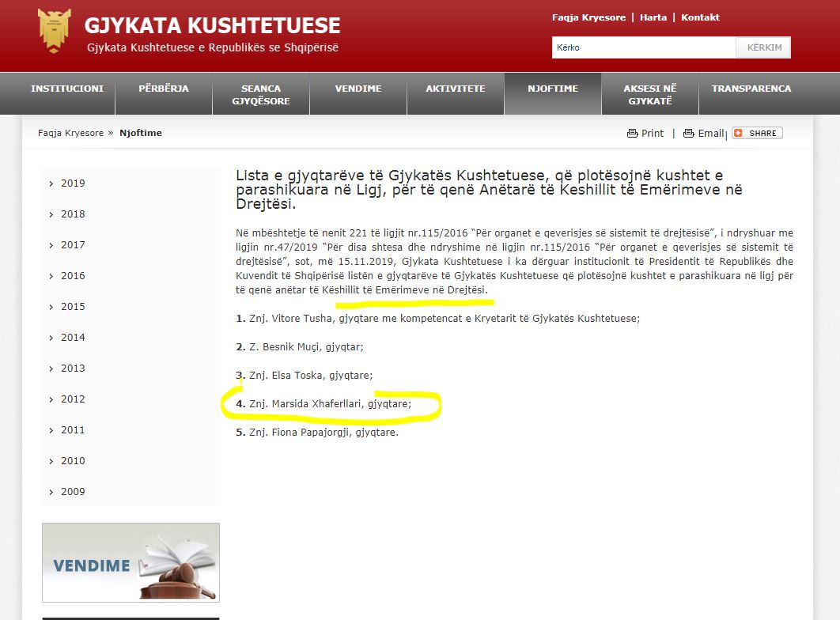The width and height of the screenshot is (840, 620).
Task: Click the Kërkim search button
Action: click(763, 47)
